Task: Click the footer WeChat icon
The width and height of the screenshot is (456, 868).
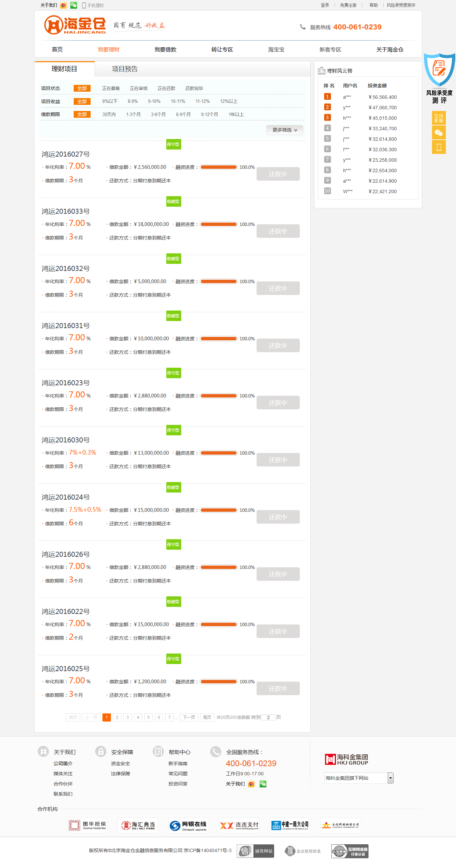Action: point(263,784)
